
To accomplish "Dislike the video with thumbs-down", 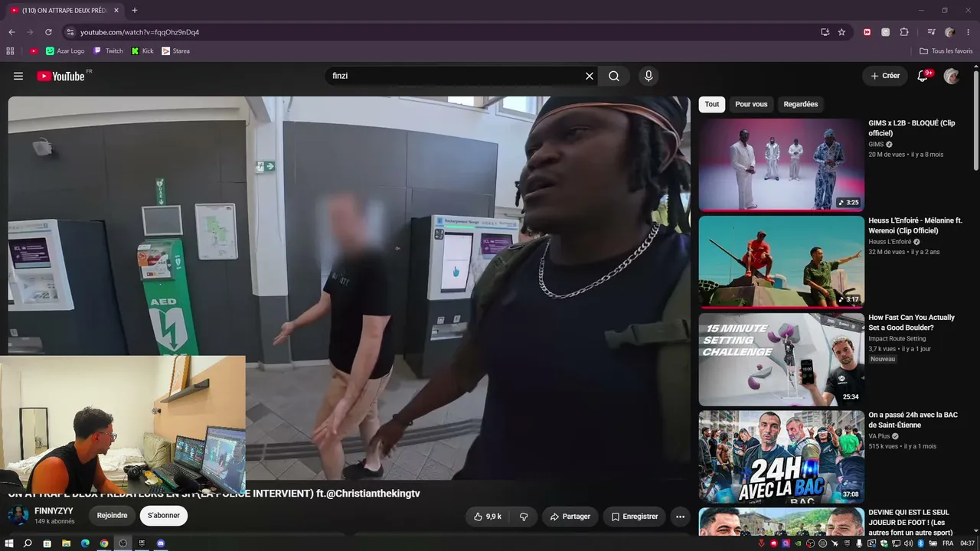I will click(x=524, y=517).
